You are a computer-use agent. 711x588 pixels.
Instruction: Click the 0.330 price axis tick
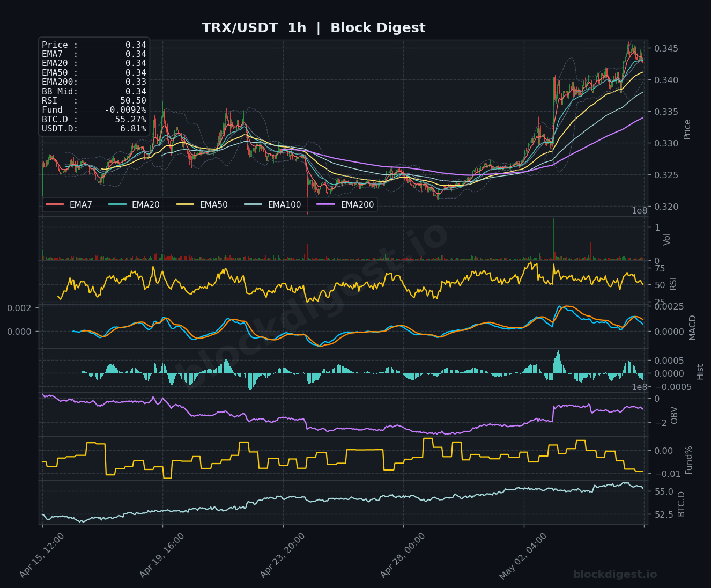coord(666,144)
